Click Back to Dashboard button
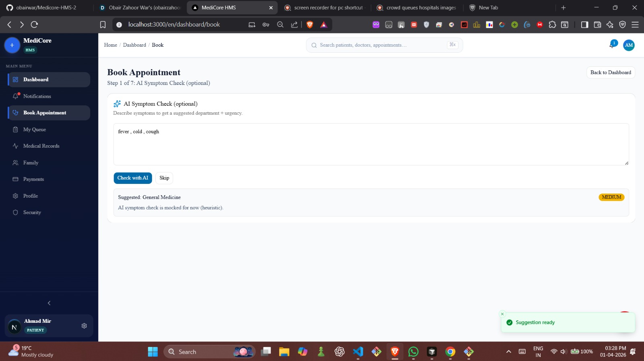Screen dimensions: 644x361 (x=611, y=72)
